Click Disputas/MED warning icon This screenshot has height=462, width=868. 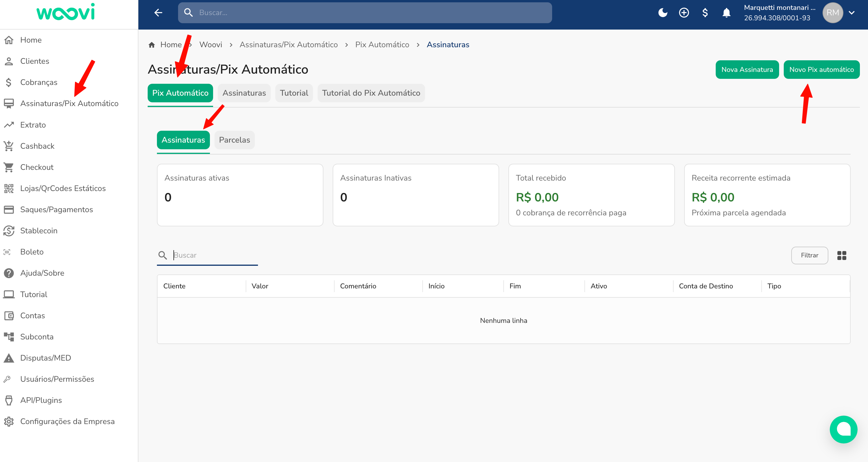[x=9, y=358]
